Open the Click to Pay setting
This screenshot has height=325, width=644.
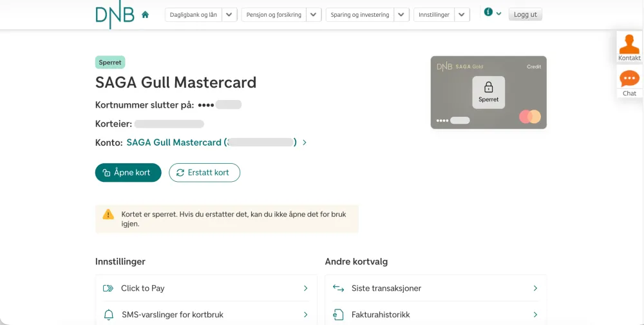pyautogui.click(x=206, y=288)
